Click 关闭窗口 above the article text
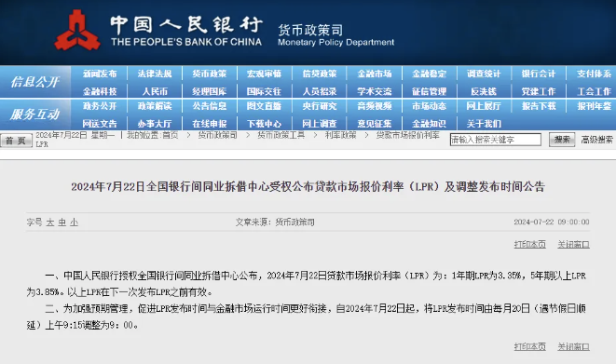The width and height of the screenshot is (616, 364). point(573,244)
